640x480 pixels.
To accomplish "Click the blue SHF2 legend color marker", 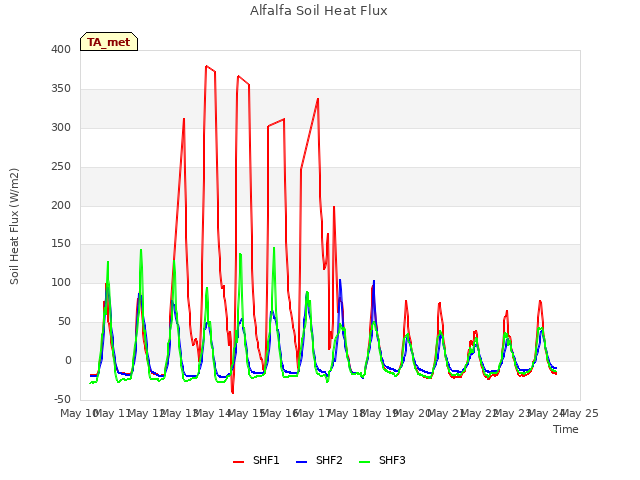I will pos(301,462).
